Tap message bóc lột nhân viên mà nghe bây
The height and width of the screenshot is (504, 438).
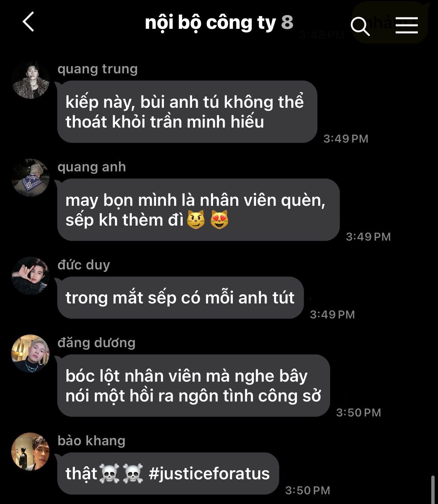click(x=194, y=386)
